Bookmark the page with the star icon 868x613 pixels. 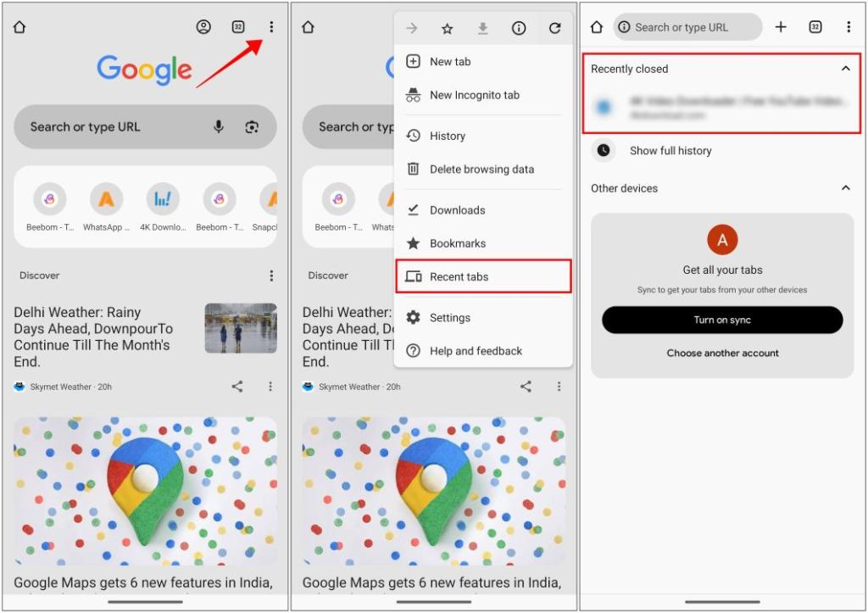point(447,27)
